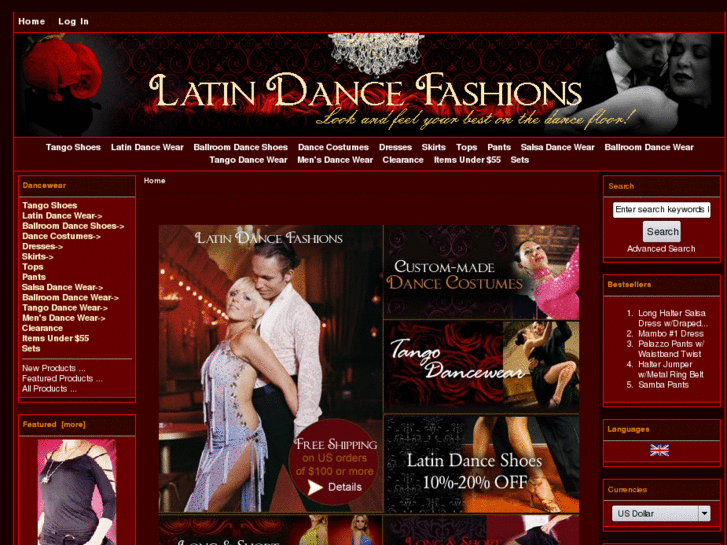Viewport: 727px width, 545px height.
Task: Expand Tango Dance Wear-> in sidebar
Action: [64, 308]
